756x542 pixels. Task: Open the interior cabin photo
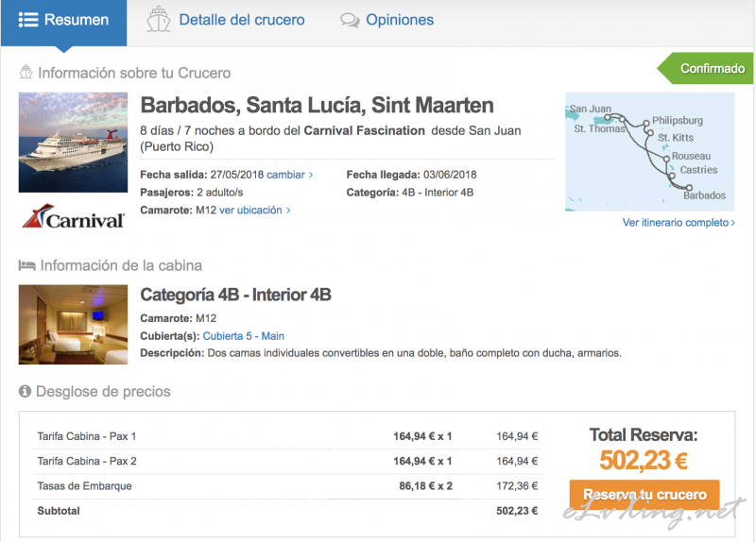tap(74, 324)
